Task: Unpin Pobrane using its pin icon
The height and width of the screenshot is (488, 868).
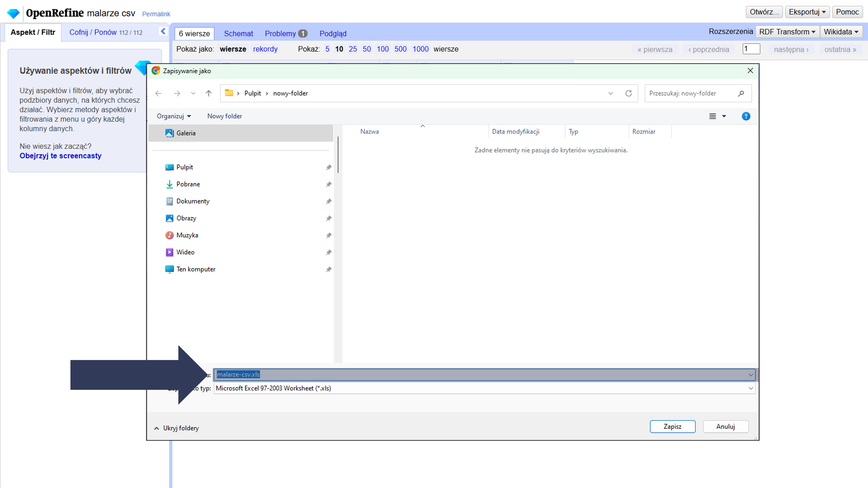Action: pyautogui.click(x=328, y=184)
